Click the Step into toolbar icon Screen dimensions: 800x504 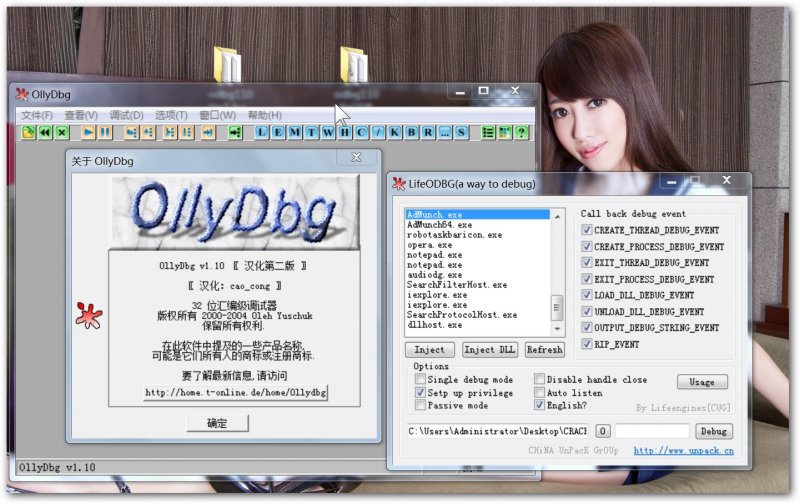pyautogui.click(x=132, y=133)
